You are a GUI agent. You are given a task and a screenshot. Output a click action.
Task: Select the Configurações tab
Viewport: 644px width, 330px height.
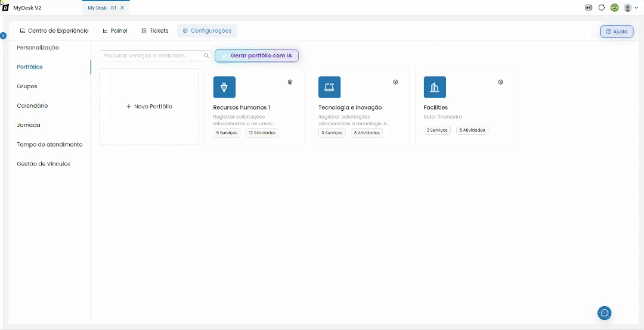207,31
